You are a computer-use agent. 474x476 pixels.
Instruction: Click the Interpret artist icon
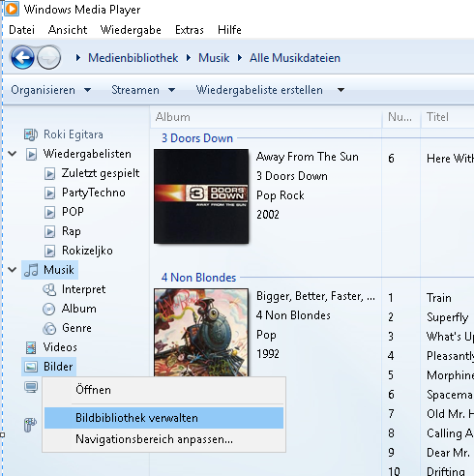49,289
